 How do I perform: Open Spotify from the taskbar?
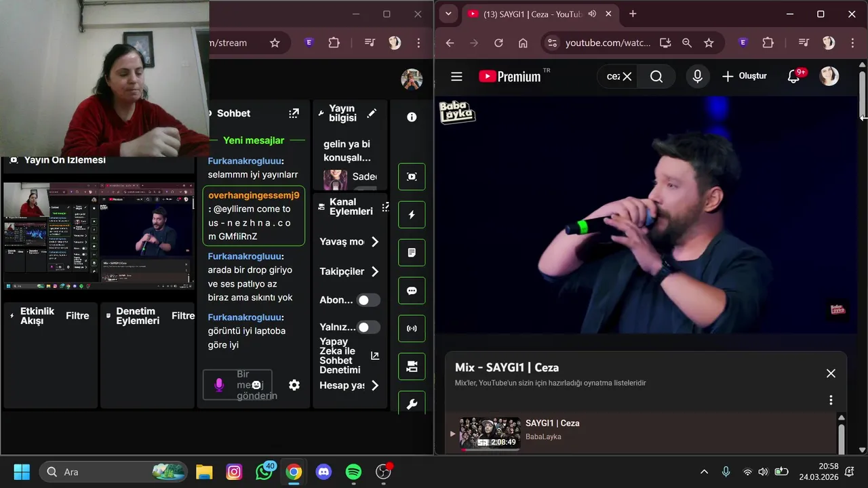(353, 472)
